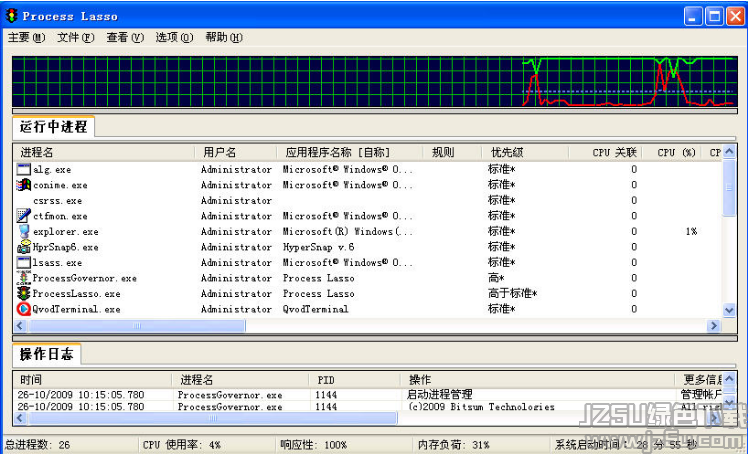
Task: Sort by 进程名 column in process list
Action: [105, 152]
